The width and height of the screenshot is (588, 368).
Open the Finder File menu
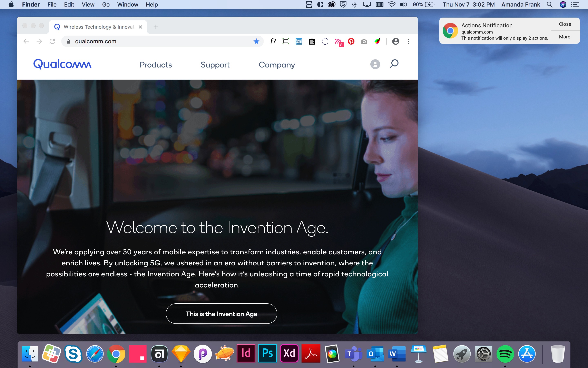(x=52, y=4)
